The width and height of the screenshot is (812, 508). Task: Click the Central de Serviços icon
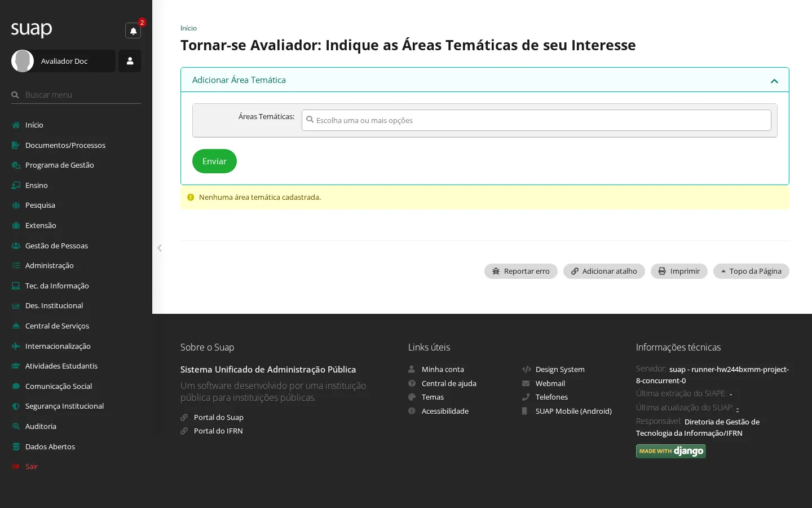pos(16,326)
